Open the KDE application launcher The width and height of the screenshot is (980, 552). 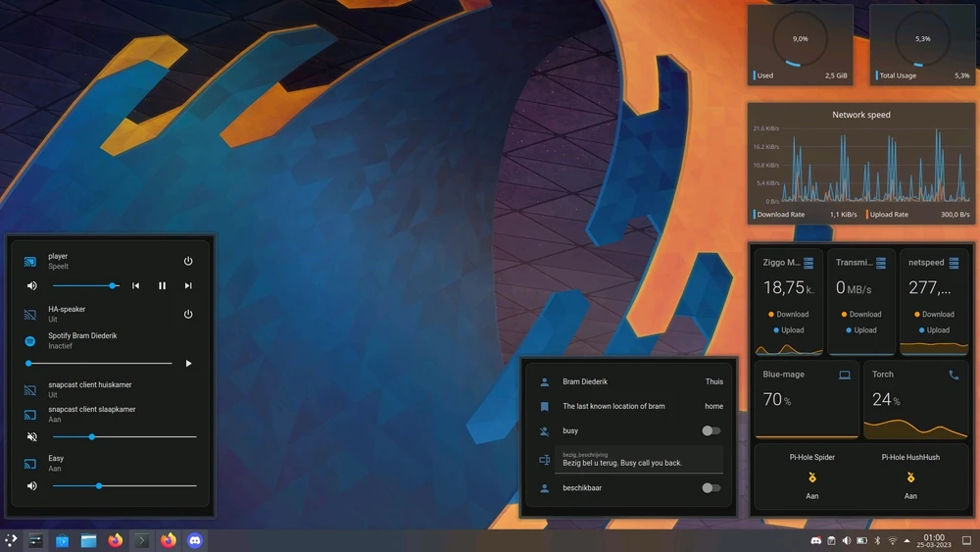(11, 540)
